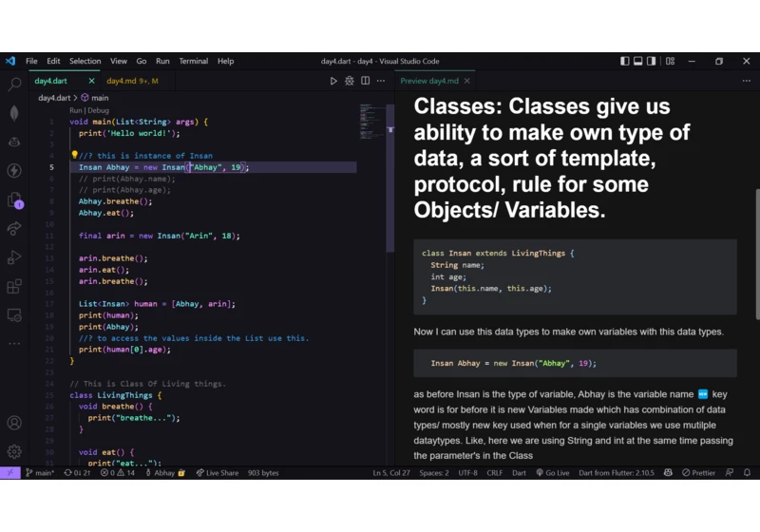This screenshot has width=760, height=532.
Task: Click the preview pane vertical scrollbar
Action: click(x=757, y=254)
